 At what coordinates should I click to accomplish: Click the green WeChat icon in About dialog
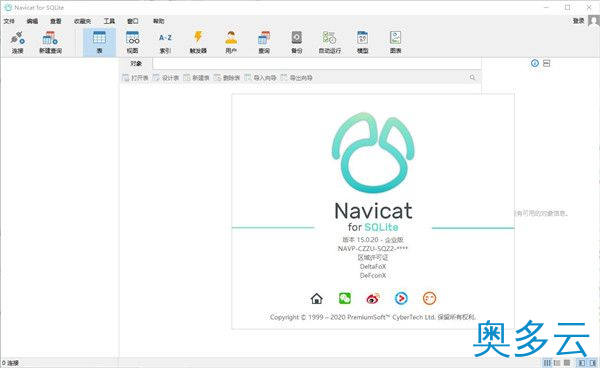click(345, 298)
